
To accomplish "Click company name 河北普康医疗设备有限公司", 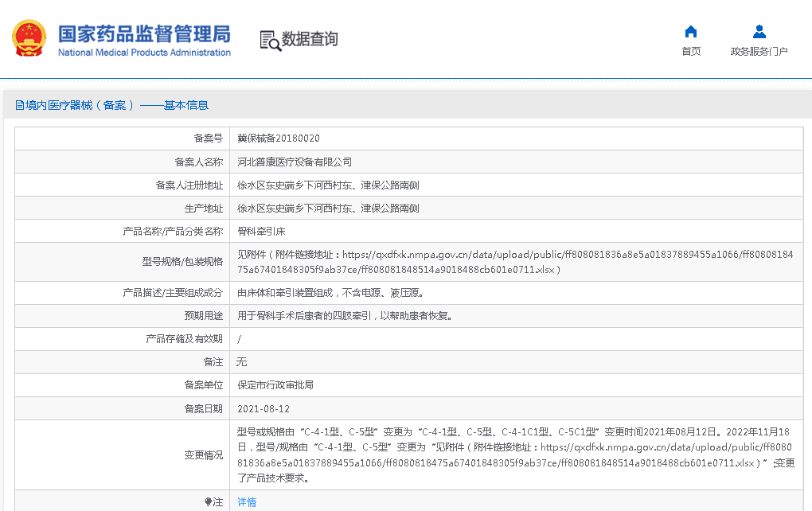I will [295, 162].
